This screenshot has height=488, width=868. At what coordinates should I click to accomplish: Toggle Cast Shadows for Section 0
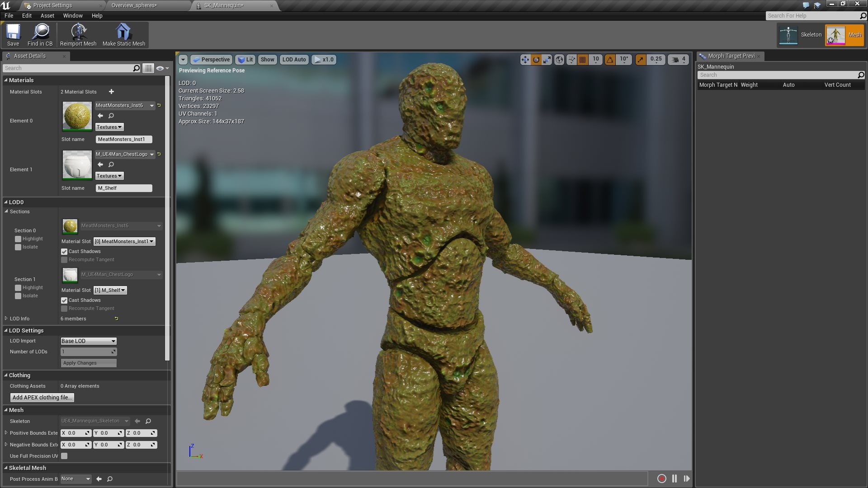[64, 251]
